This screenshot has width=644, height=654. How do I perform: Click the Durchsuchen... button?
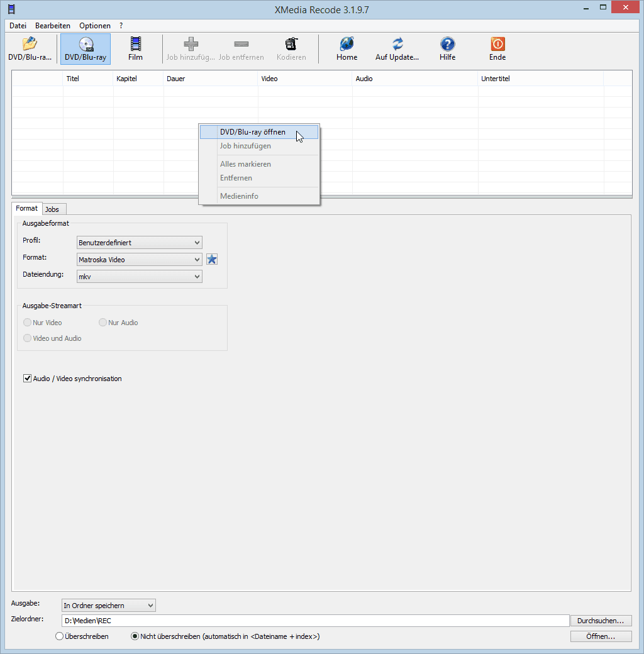point(601,621)
